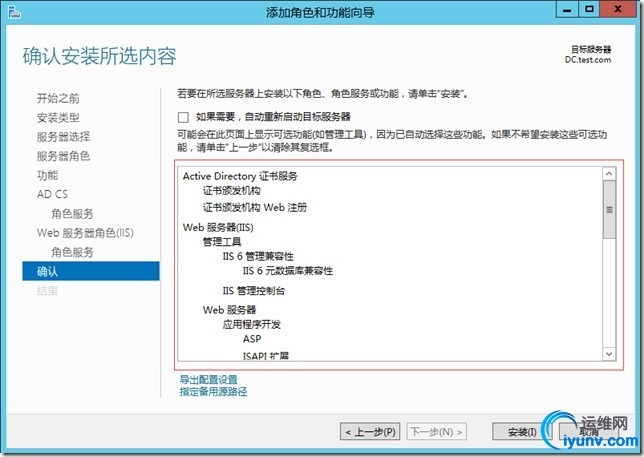Open the 开始之前 step
644x457 pixels.
(58, 99)
